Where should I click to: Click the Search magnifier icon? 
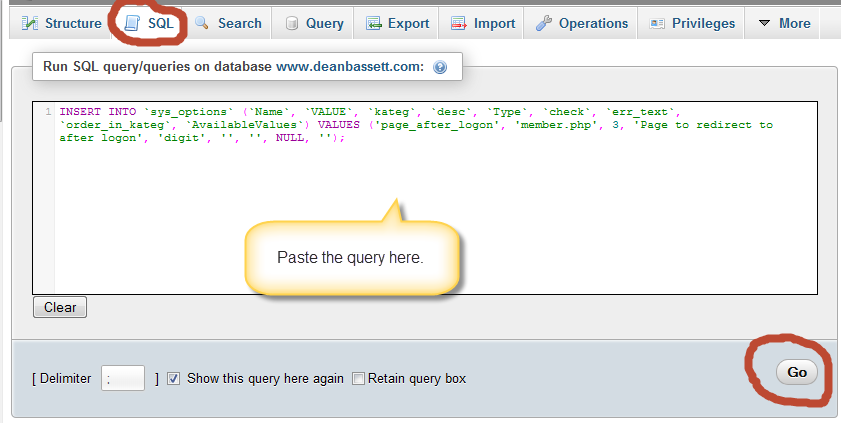pyautogui.click(x=201, y=23)
